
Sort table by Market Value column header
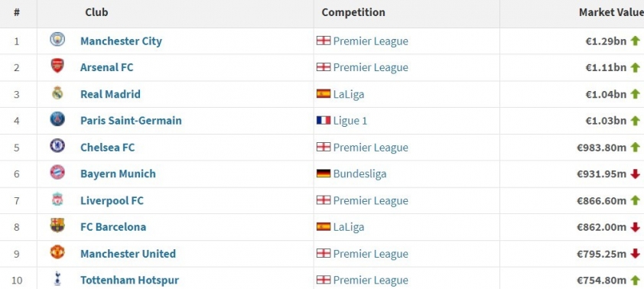tap(611, 13)
